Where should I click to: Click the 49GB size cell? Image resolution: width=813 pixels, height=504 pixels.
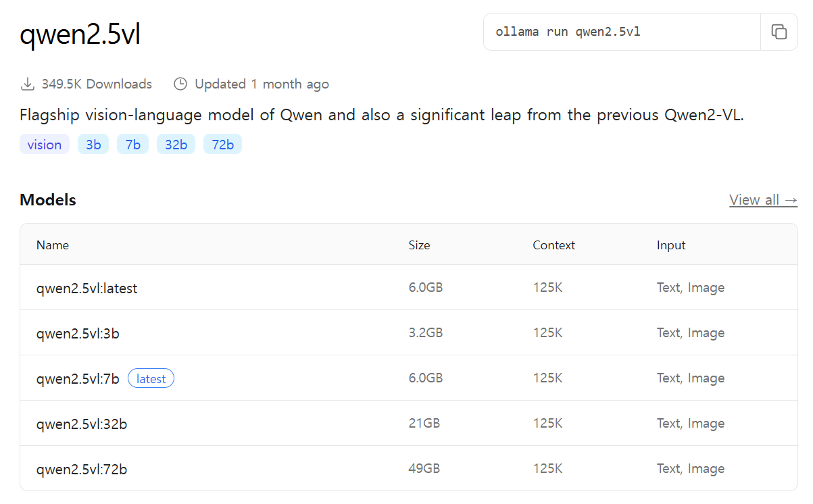click(424, 469)
